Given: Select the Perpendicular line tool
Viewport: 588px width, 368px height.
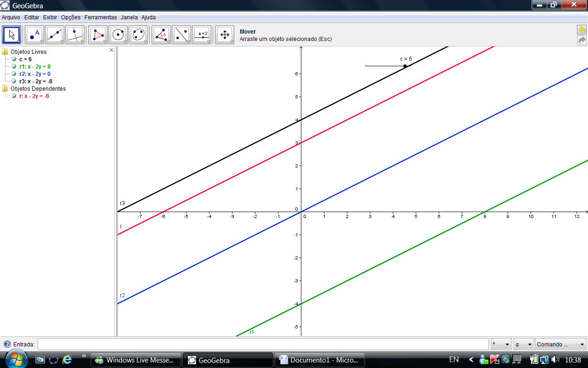Looking at the screenshot, I should click(75, 34).
